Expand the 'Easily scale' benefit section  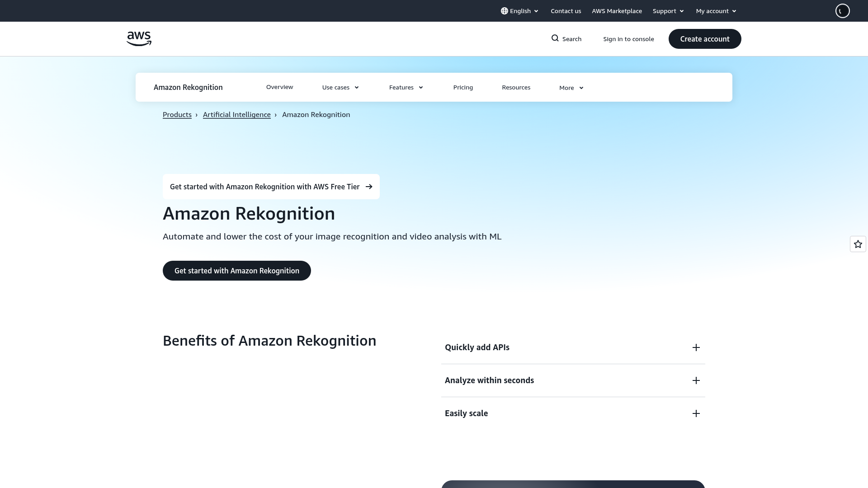[696, 413]
